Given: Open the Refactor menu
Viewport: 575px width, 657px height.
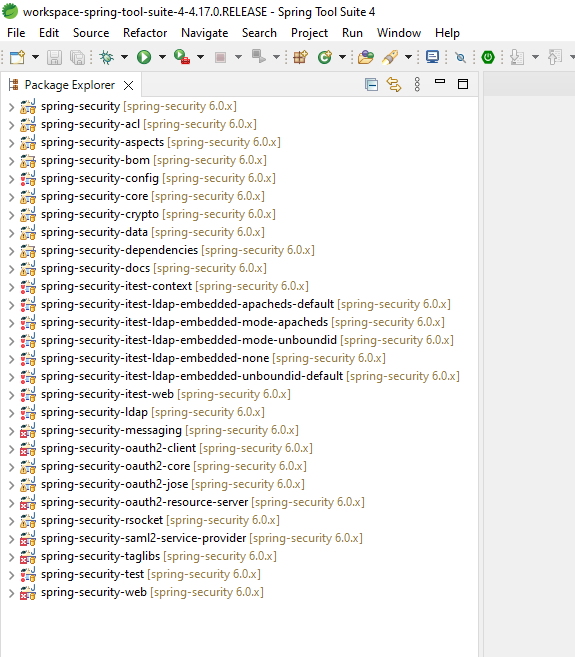Looking at the screenshot, I should tap(145, 33).
